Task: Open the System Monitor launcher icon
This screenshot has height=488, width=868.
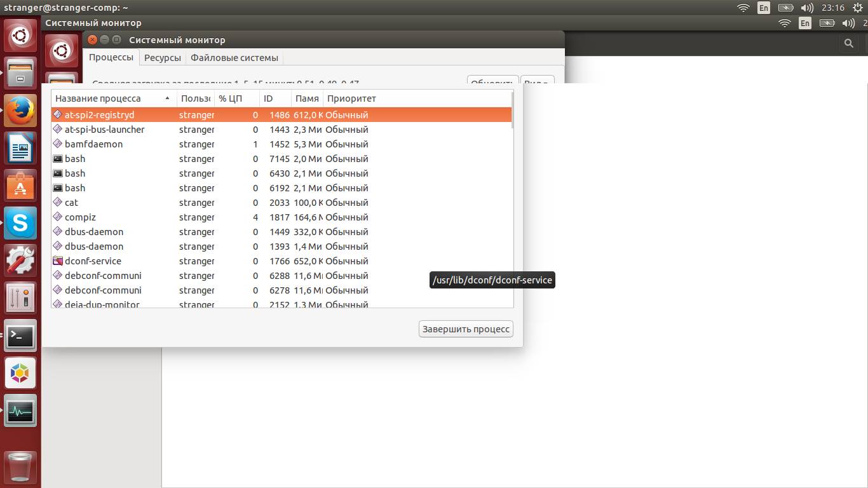Action: click(20, 410)
